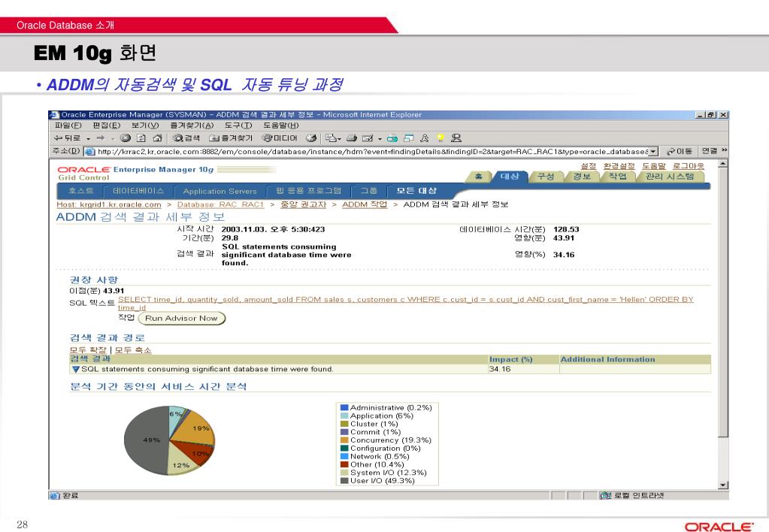
Task: Click the 이동 (Go) button
Action: [x=680, y=151]
